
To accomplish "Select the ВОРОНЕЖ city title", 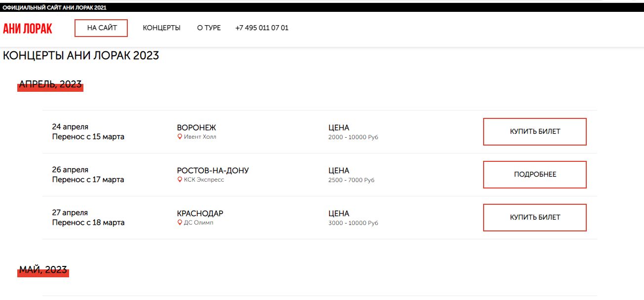I will (196, 128).
